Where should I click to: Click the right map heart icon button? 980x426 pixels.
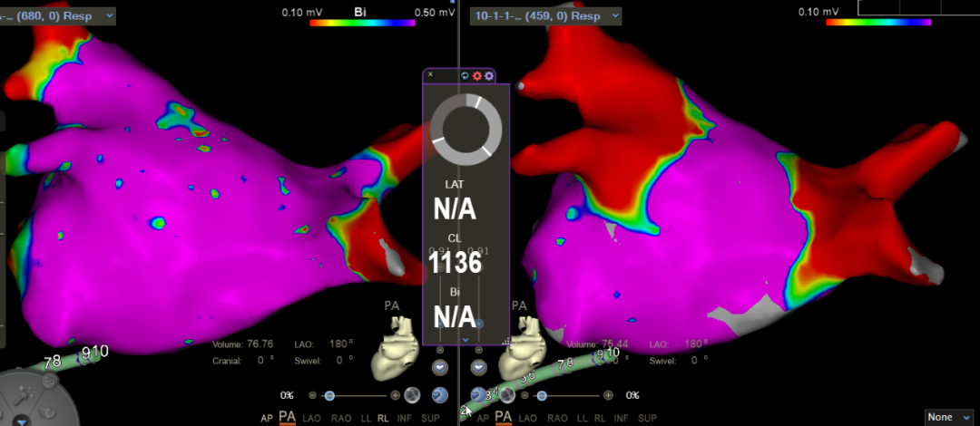click(479, 367)
